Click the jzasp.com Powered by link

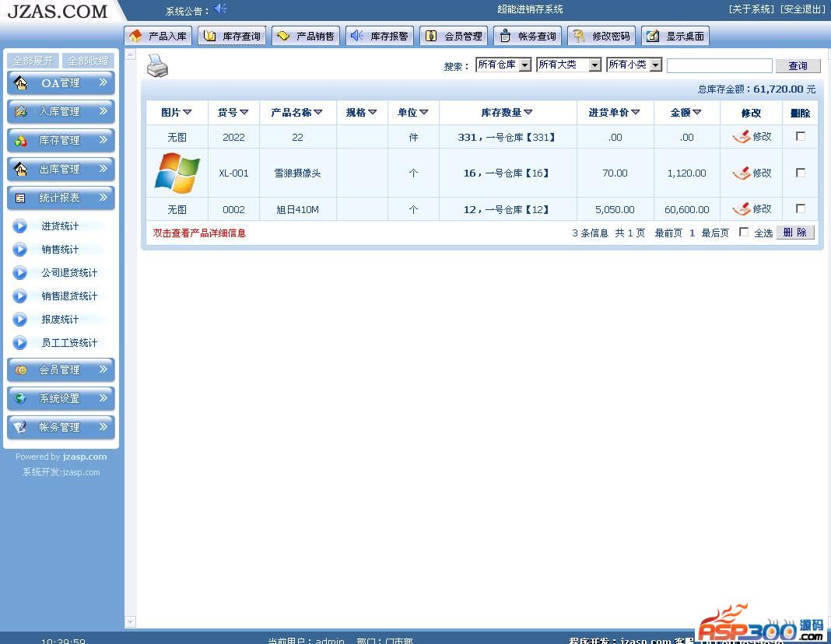[x=84, y=457]
